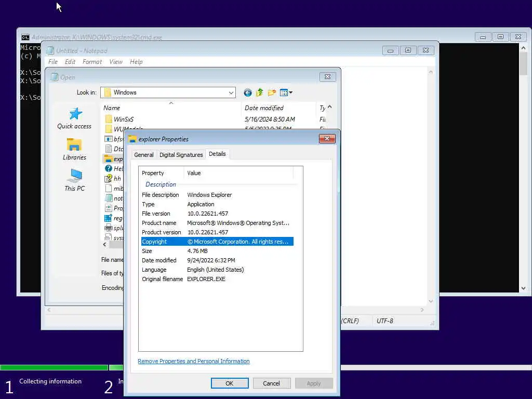The height and width of the screenshot is (399, 532).
Task: Select the Details tab
Action: [x=217, y=154]
